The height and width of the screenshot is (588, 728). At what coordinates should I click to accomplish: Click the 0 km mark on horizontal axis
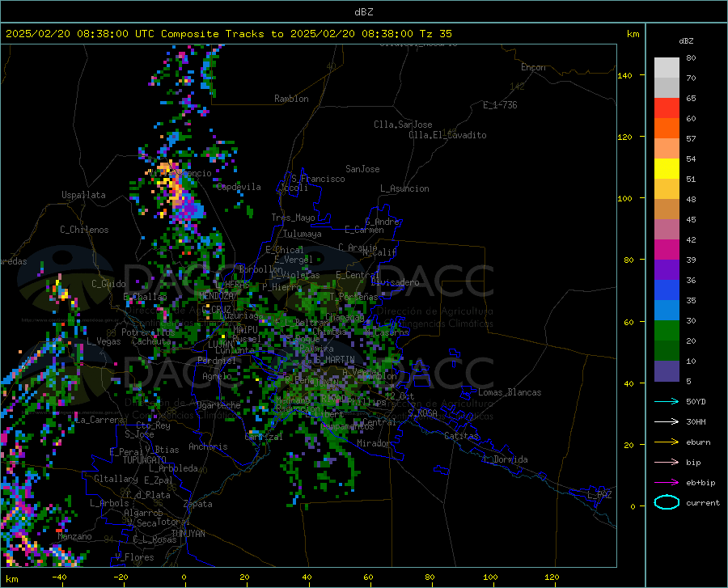click(x=184, y=577)
